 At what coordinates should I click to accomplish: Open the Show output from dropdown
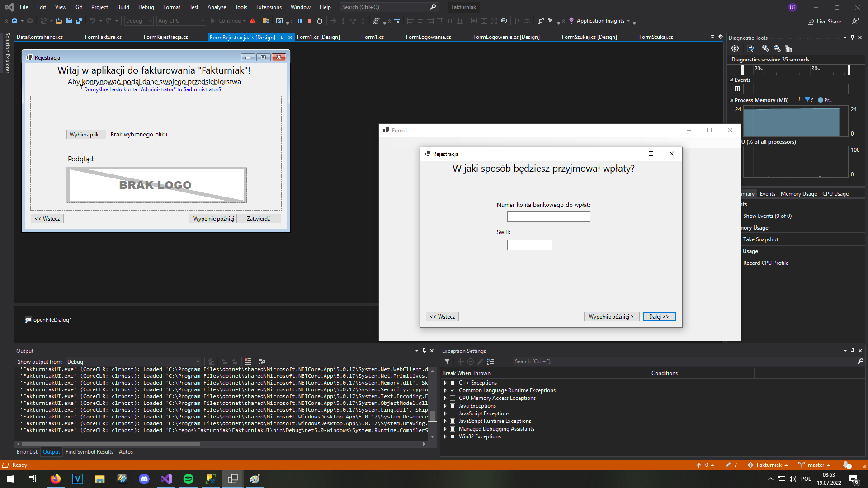(133, 362)
